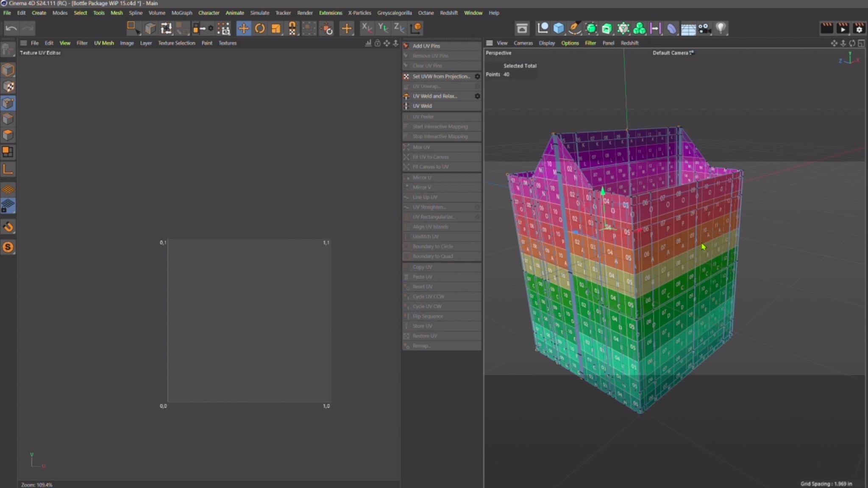
Task: Select the Magnet tool in the sidebar
Action: 8,226
